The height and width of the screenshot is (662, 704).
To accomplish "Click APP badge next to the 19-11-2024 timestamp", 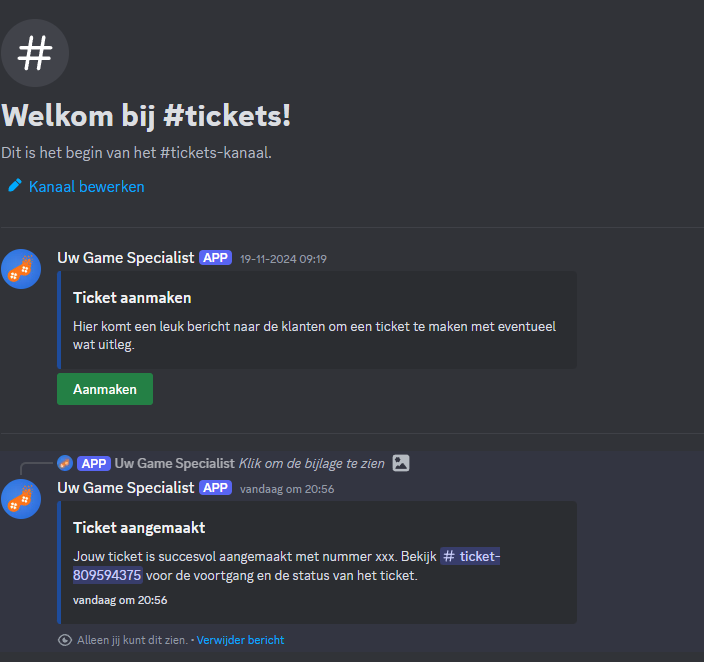I will tap(215, 258).
